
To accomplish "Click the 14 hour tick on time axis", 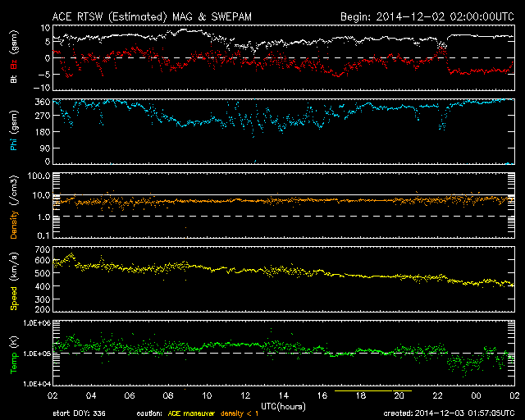I will pyautogui.click(x=284, y=395).
